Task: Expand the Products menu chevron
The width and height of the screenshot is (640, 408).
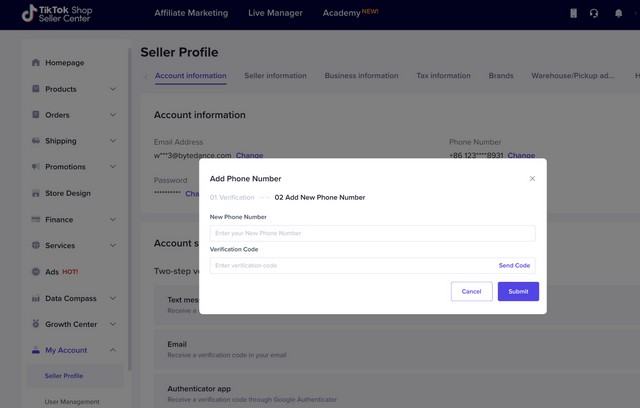Action: pyautogui.click(x=113, y=89)
